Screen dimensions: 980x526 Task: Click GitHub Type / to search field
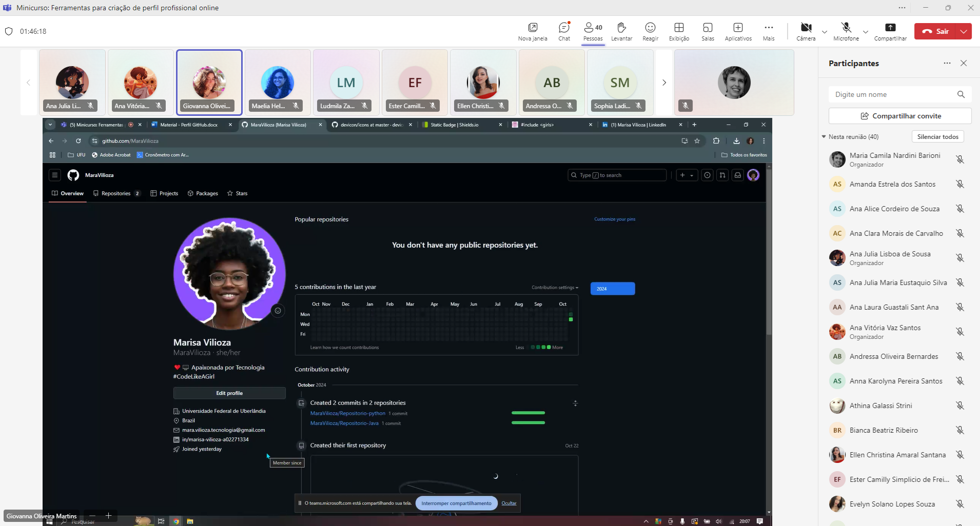[617, 175]
